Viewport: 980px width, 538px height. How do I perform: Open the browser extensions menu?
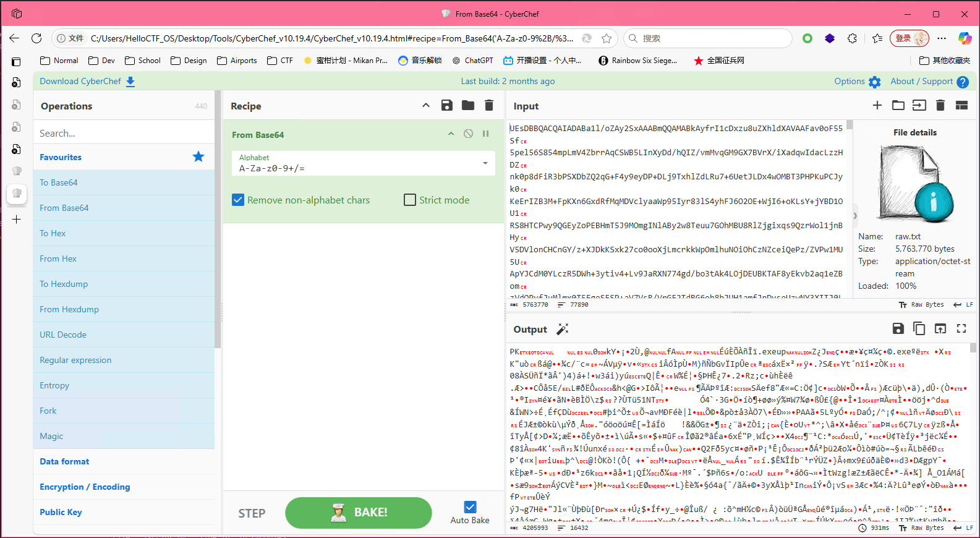(853, 38)
